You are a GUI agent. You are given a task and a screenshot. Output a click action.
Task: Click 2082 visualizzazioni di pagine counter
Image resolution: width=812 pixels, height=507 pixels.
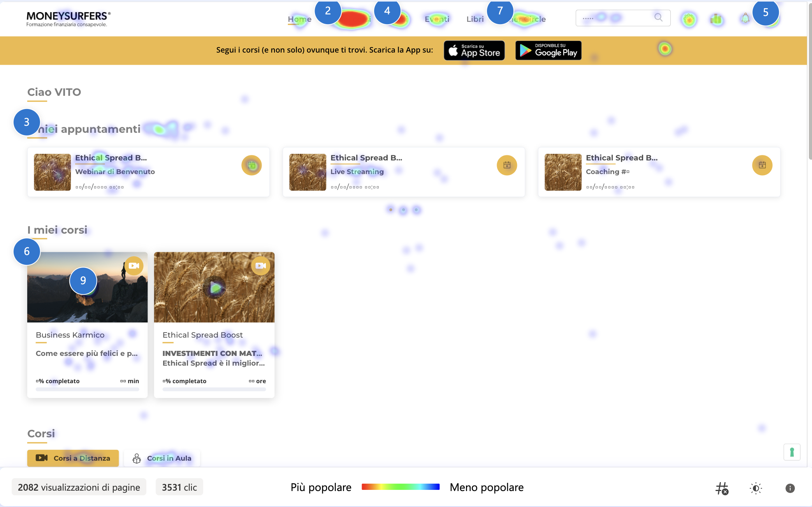coord(79,487)
